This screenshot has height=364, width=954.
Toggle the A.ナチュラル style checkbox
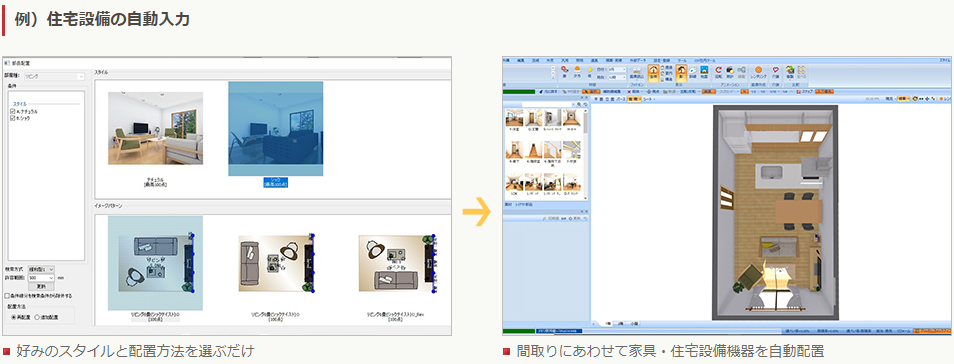coord(13,111)
